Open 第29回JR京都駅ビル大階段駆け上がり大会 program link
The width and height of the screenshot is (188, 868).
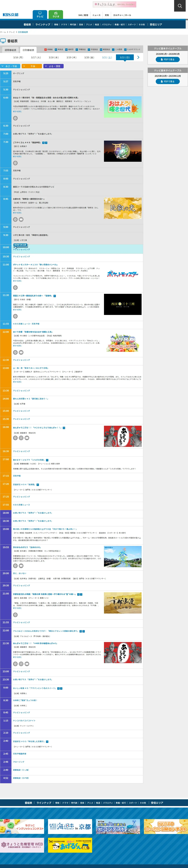click(45, 529)
